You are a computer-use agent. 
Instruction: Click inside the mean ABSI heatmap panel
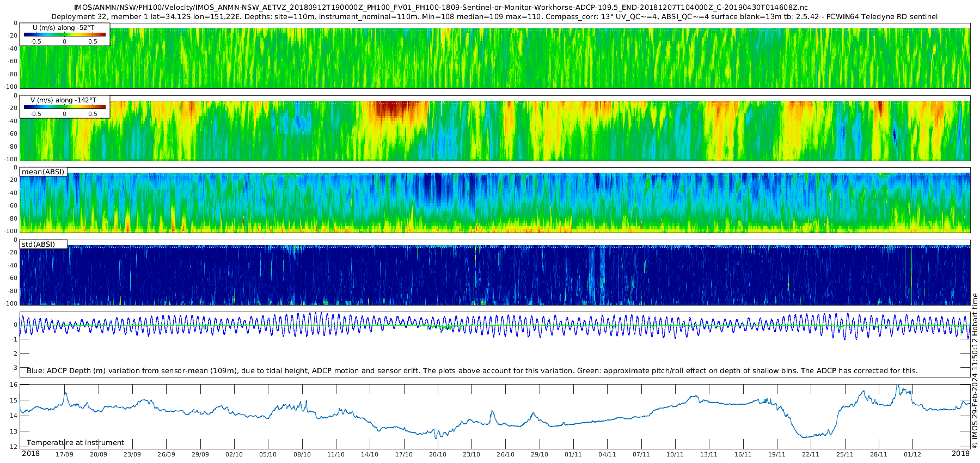point(495,200)
